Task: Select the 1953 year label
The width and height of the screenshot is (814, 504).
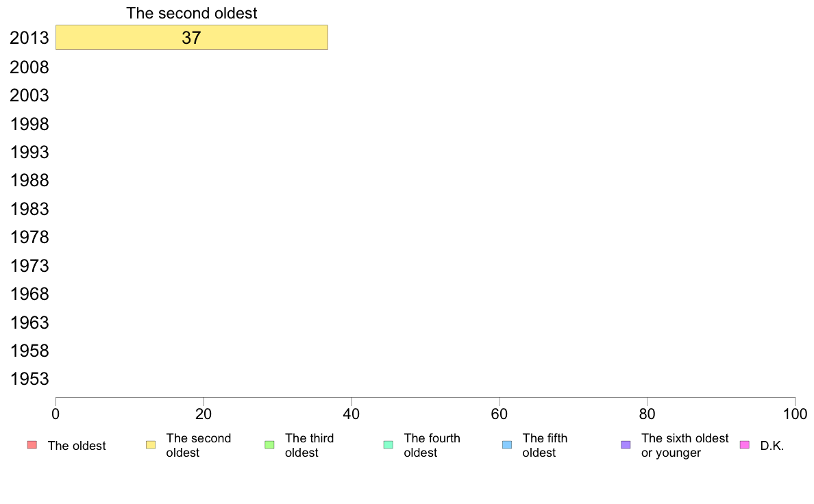Action: [x=29, y=379]
